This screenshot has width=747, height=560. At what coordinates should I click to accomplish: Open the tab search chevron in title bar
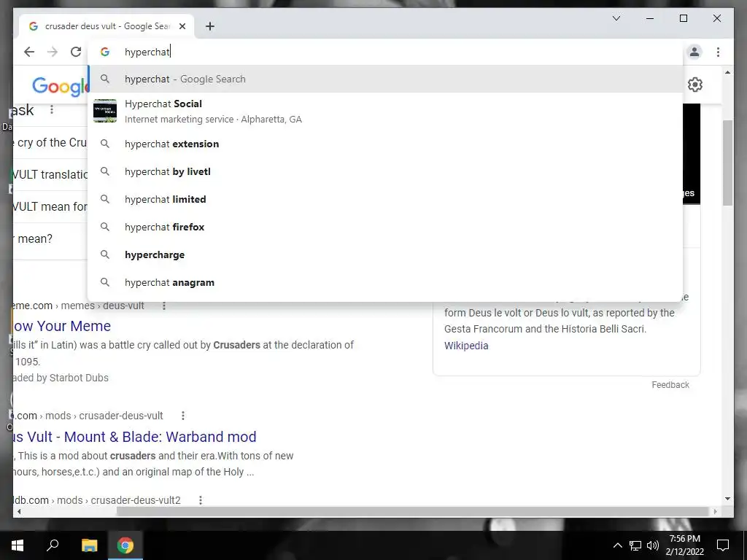(616, 18)
